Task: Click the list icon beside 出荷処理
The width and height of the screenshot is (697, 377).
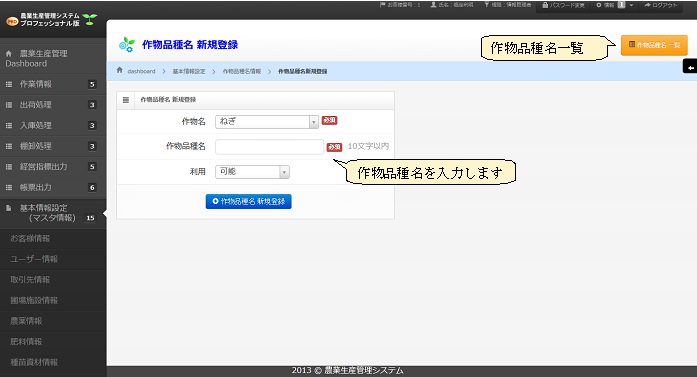Action: point(8,105)
